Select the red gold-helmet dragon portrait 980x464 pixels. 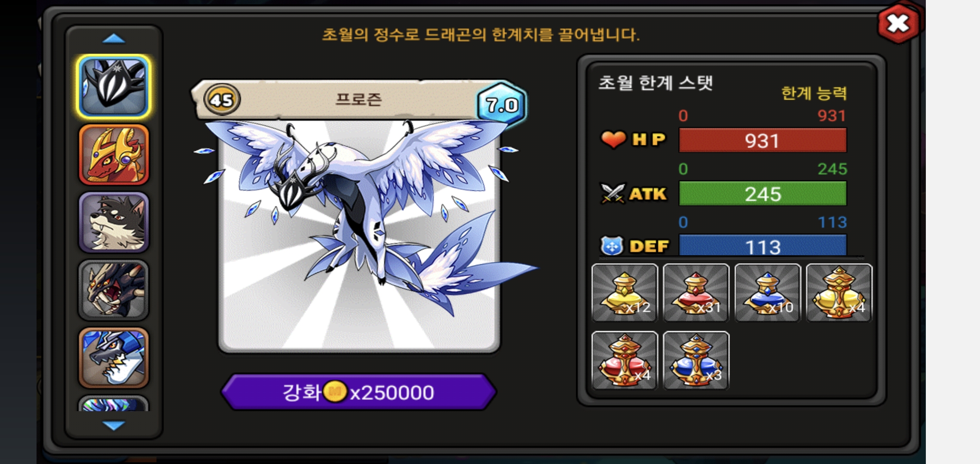[x=114, y=155]
